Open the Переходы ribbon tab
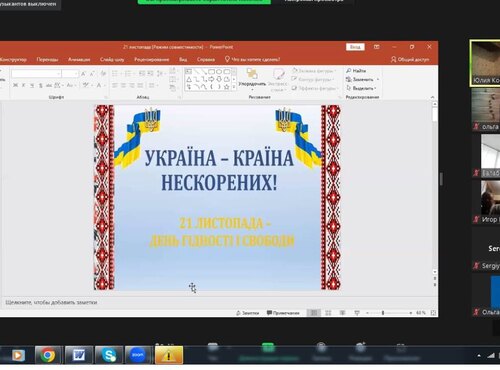 47,59
